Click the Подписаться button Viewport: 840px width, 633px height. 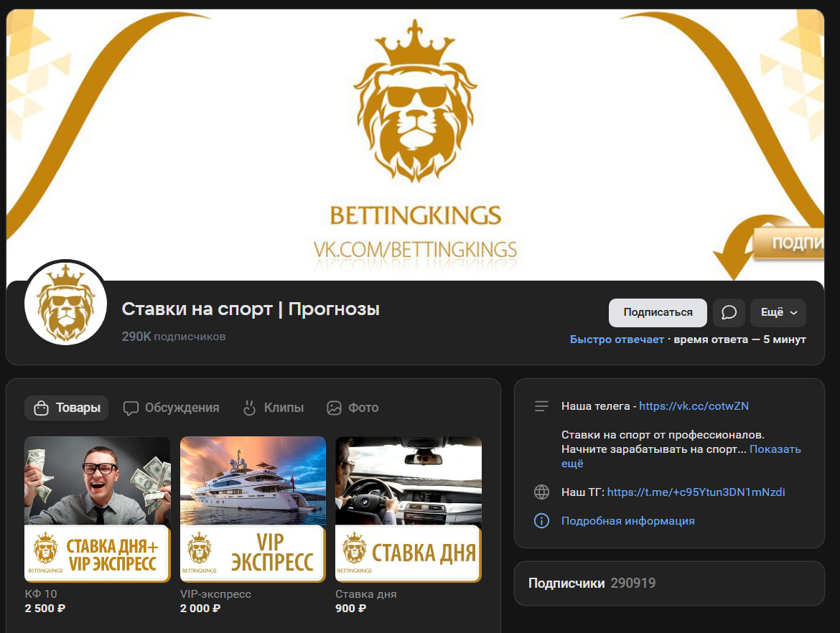point(658,312)
